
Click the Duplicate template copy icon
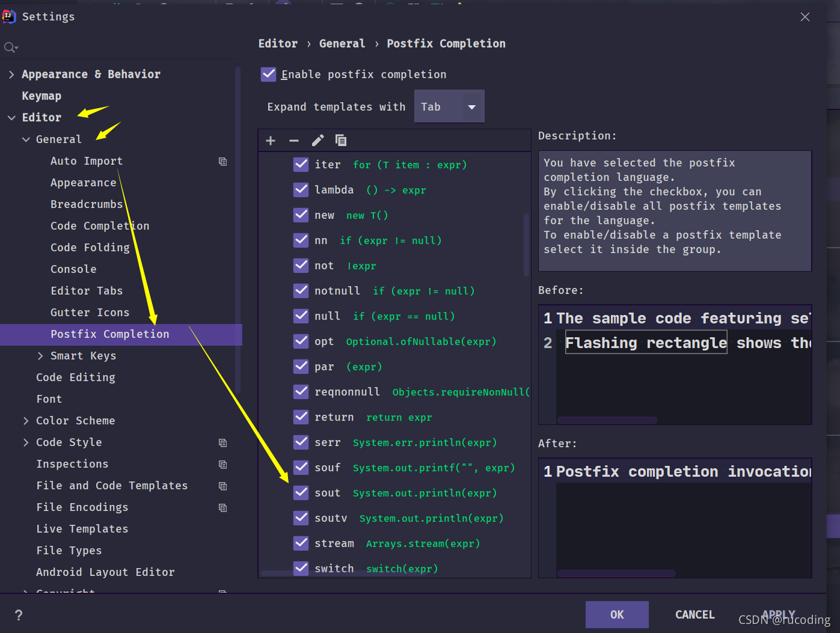(x=341, y=141)
